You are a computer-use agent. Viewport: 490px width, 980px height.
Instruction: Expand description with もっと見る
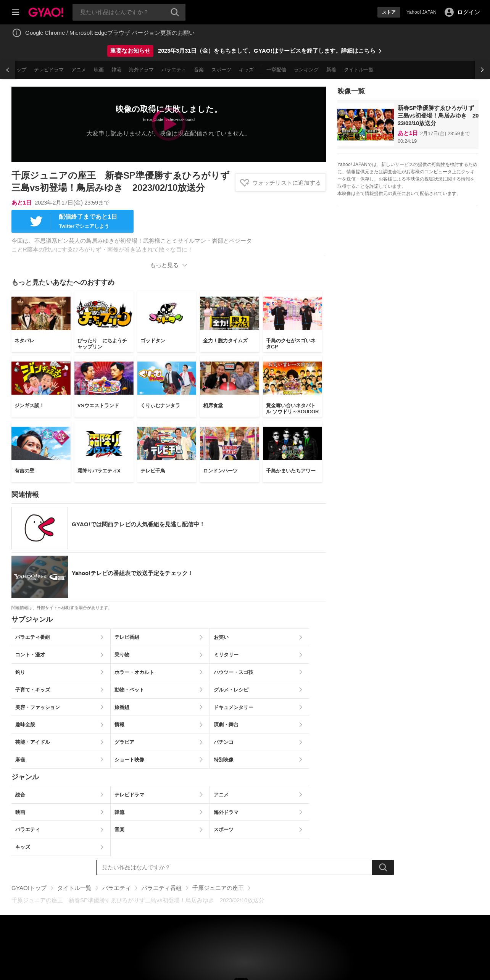(169, 265)
